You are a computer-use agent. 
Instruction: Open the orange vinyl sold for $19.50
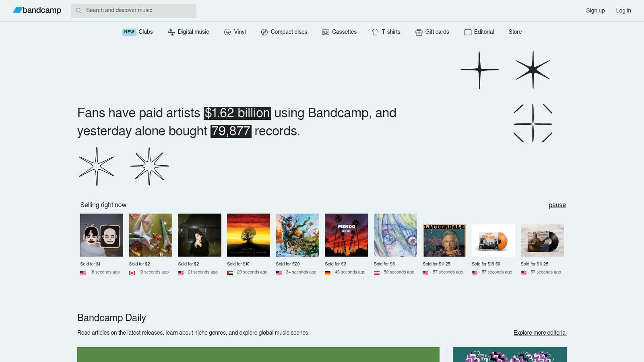493,241
